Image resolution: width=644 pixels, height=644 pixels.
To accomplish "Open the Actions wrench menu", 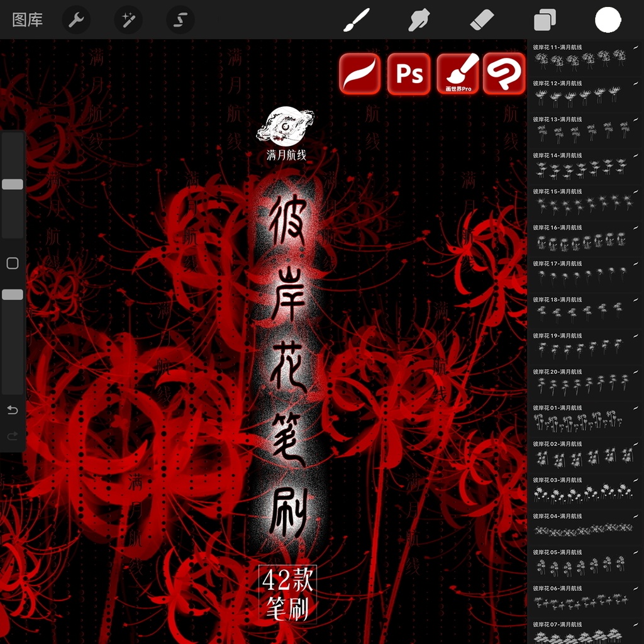I will pos(76,19).
